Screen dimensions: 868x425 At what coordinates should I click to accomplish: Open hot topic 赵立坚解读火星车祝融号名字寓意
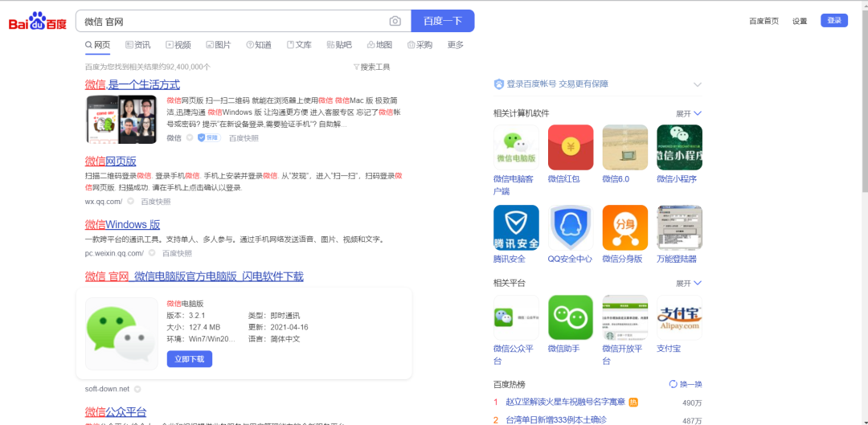[565, 402]
